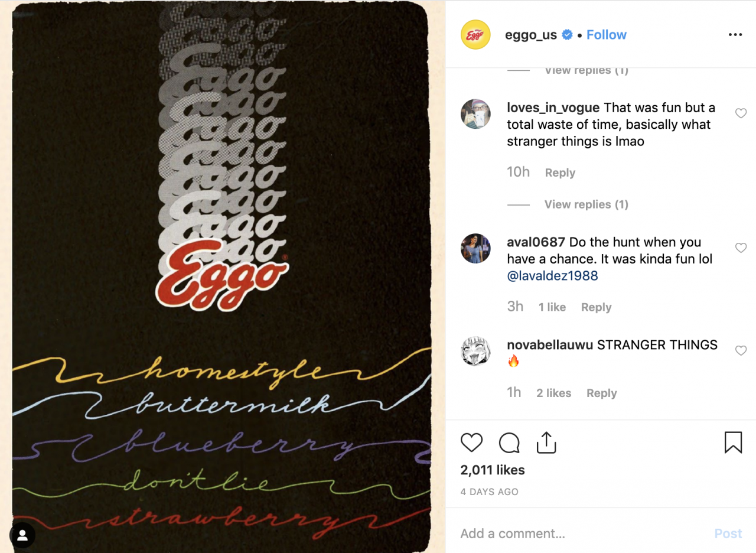Open the comment bubble icon
This screenshot has width=756, height=553.
(x=509, y=443)
